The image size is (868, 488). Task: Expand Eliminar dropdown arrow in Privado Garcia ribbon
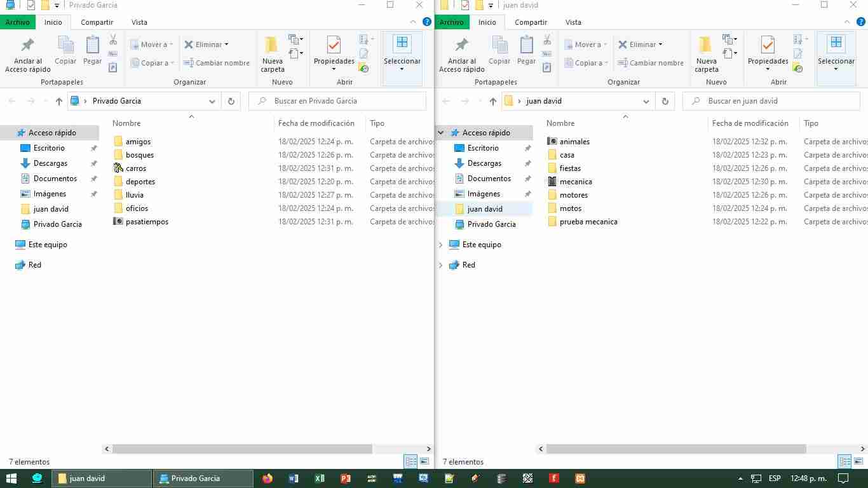point(226,44)
